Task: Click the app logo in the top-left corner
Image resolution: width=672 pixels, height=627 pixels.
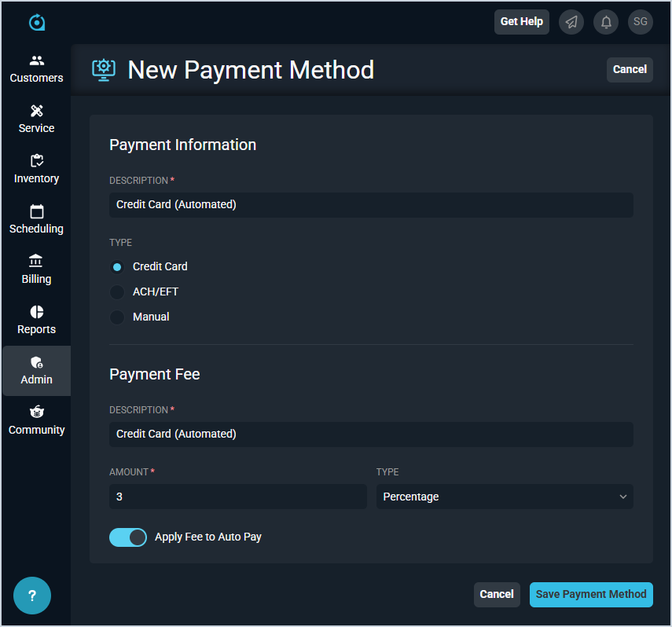Action: pos(37,22)
